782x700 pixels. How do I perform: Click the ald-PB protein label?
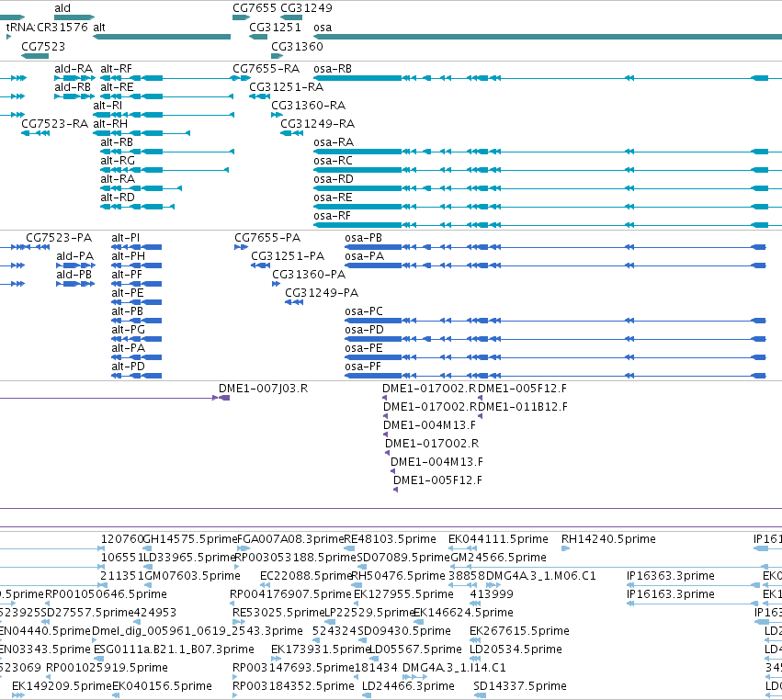coord(74,275)
